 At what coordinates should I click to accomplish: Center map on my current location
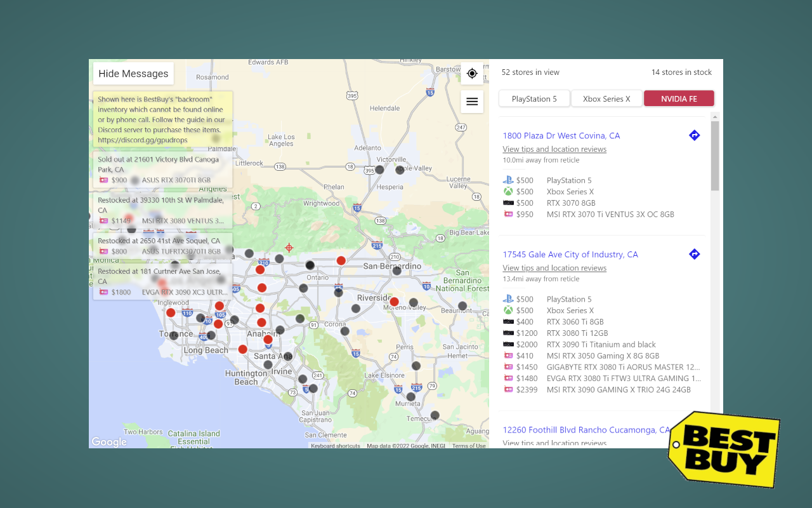pos(472,74)
